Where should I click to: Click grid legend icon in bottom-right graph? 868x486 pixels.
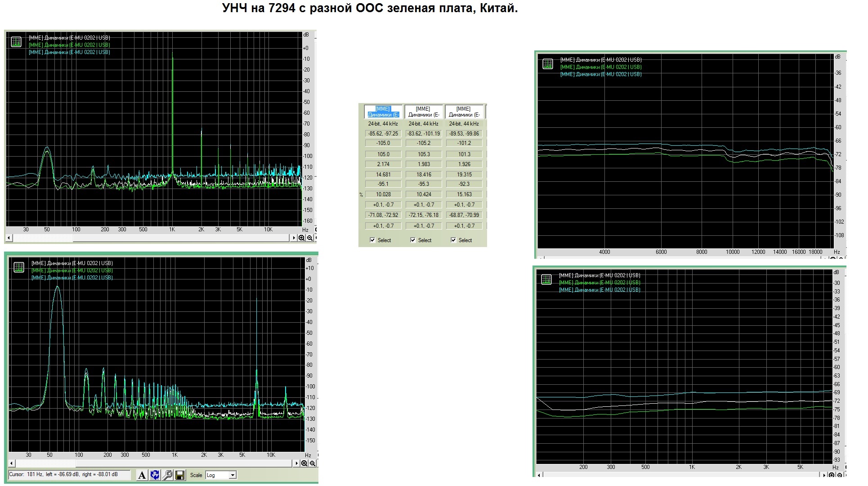(x=546, y=279)
